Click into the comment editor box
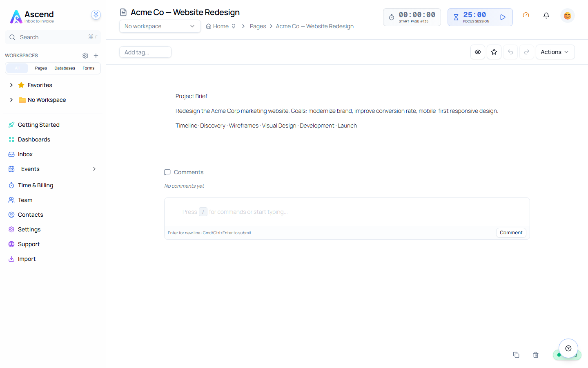The height and width of the screenshot is (368, 588). [x=347, y=212]
